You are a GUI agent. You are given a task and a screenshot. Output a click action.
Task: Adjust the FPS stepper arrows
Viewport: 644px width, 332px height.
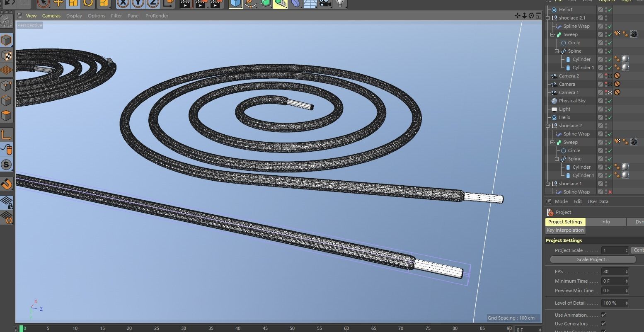pyautogui.click(x=627, y=271)
